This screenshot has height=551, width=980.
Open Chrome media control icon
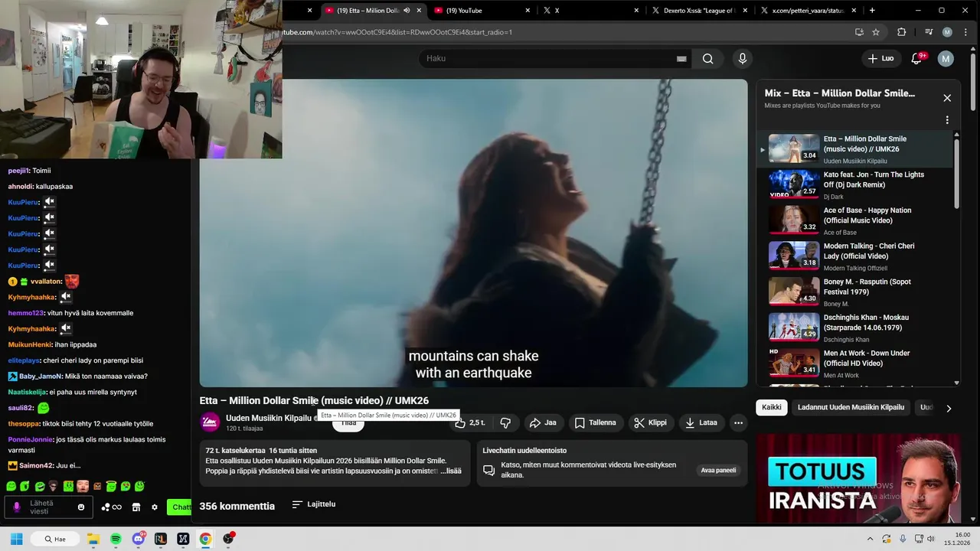(929, 32)
